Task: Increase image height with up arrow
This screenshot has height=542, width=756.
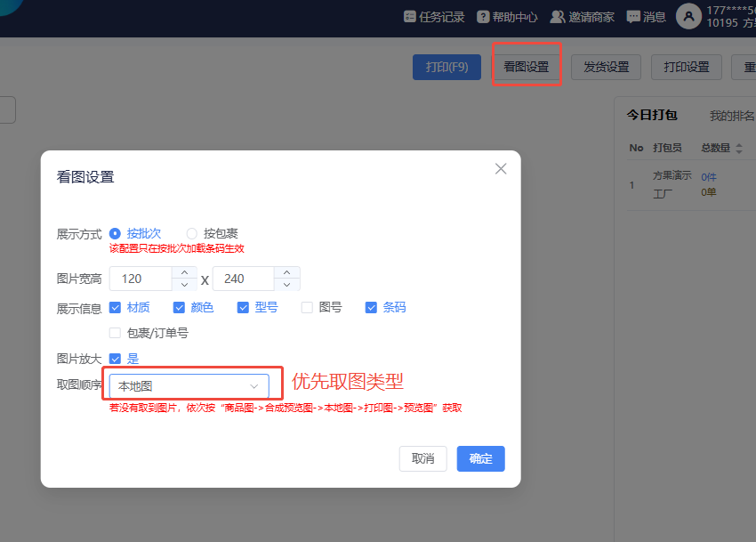Action: tap(287, 272)
